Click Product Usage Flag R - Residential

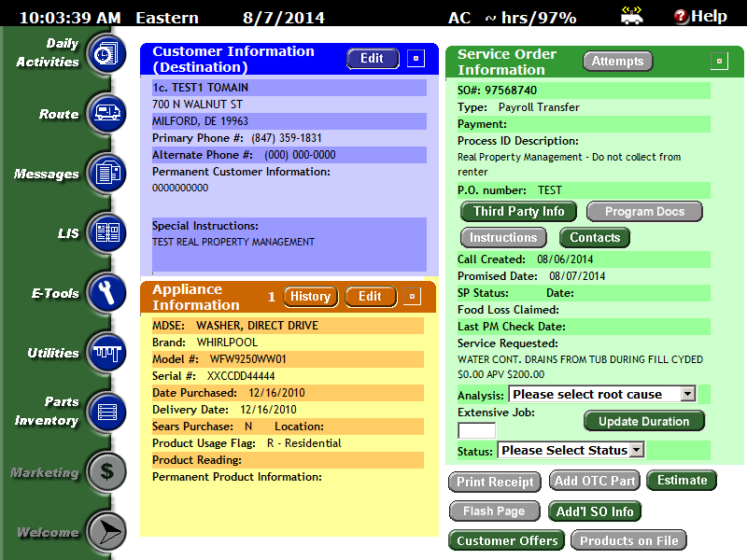[247, 443]
